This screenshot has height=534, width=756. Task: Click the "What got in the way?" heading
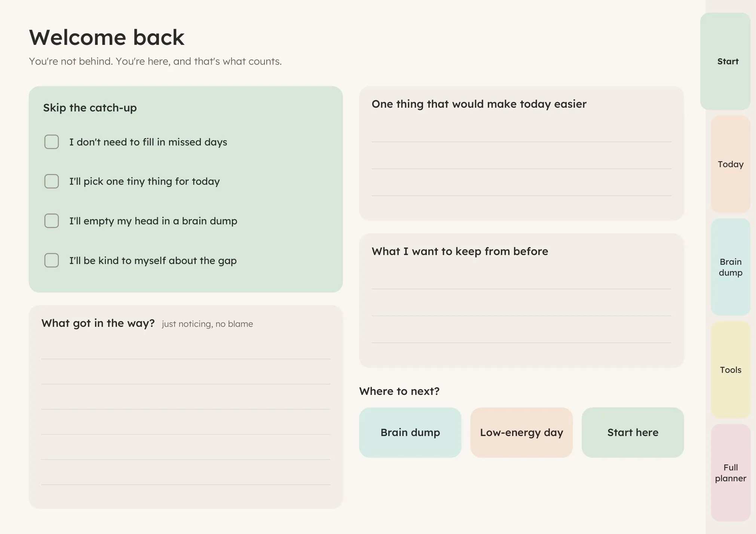98,323
